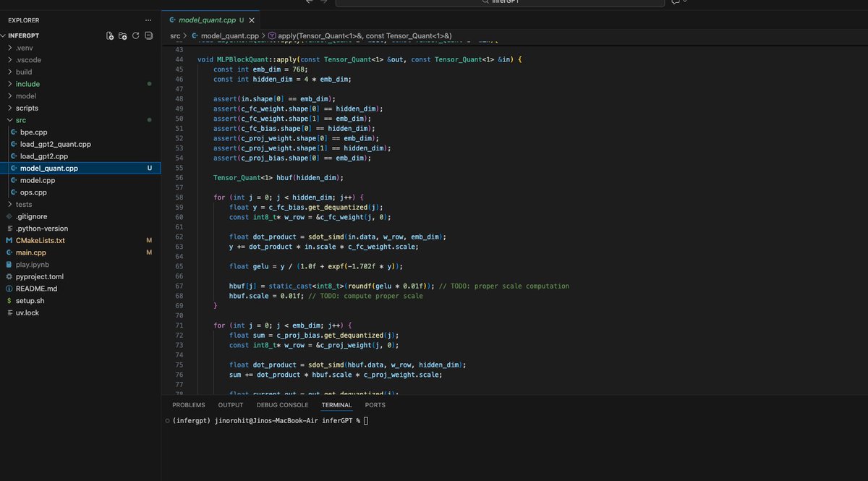The image size is (868, 481).
Task: Open README.md from the file tree
Action: click(80, 289)
